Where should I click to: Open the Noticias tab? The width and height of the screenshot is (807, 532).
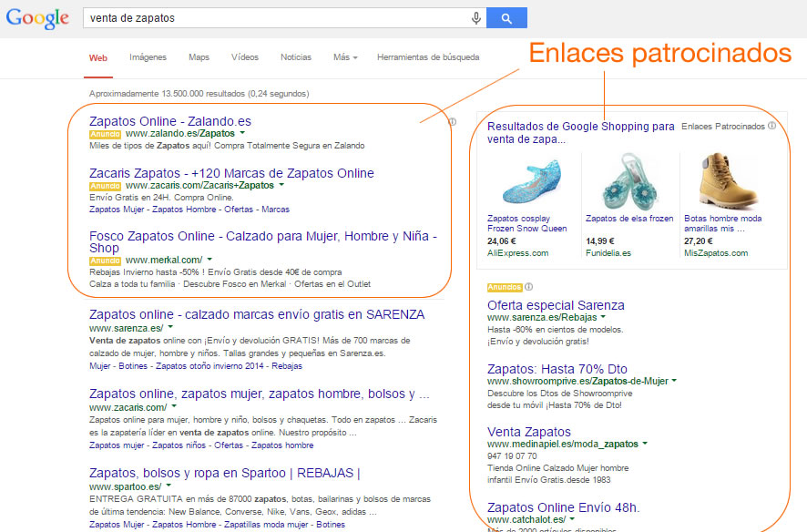click(296, 57)
